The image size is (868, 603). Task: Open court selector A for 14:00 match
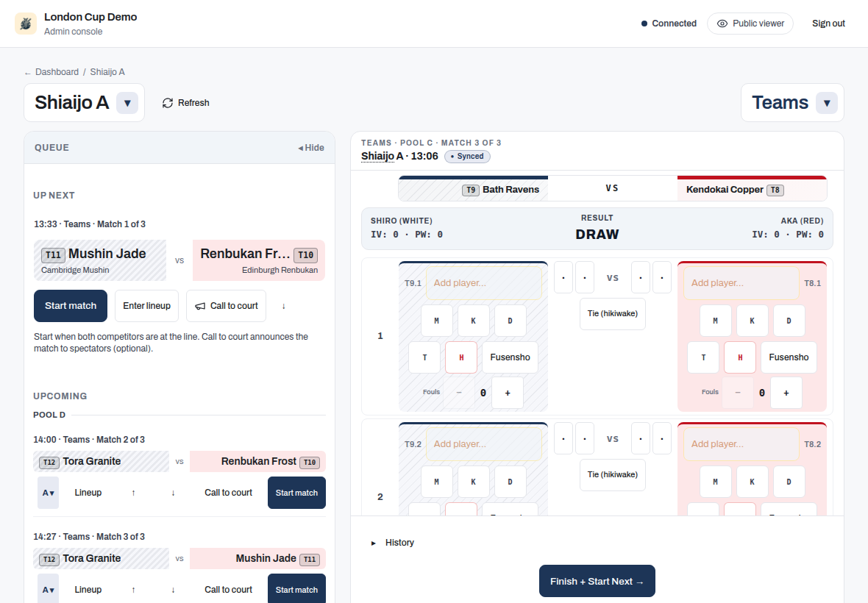(x=48, y=493)
